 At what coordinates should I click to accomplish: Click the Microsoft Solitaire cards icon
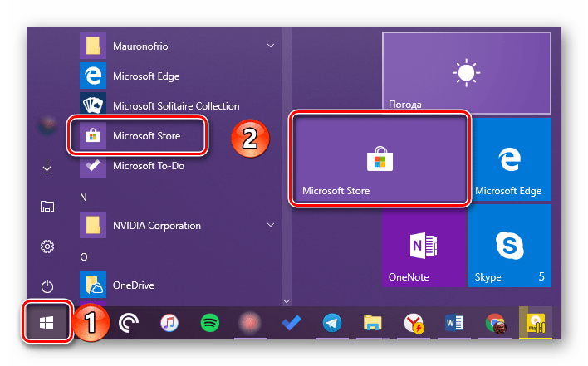pyautogui.click(x=93, y=105)
